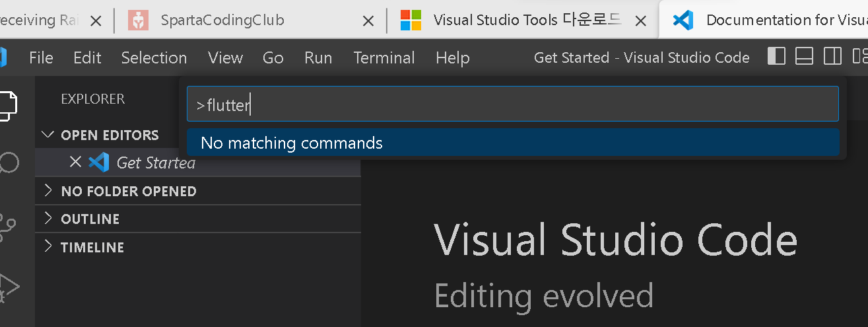
Task: Open the Search activity bar icon
Action: tap(9, 163)
